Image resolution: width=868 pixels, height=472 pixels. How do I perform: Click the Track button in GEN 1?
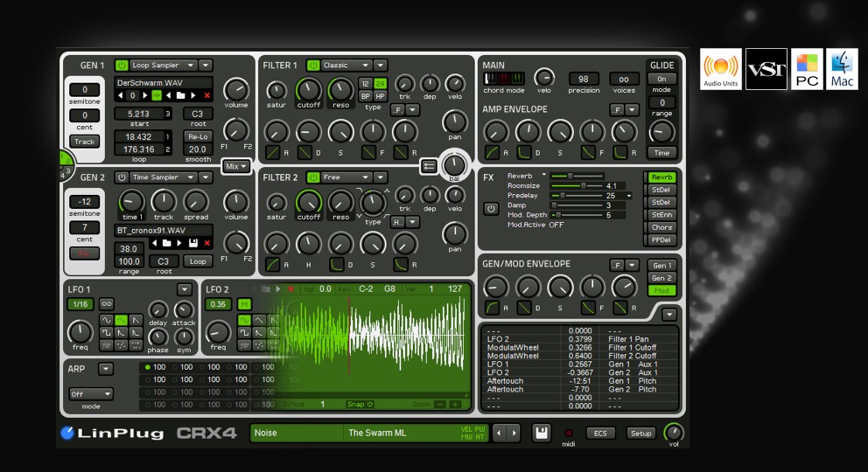coord(85,142)
